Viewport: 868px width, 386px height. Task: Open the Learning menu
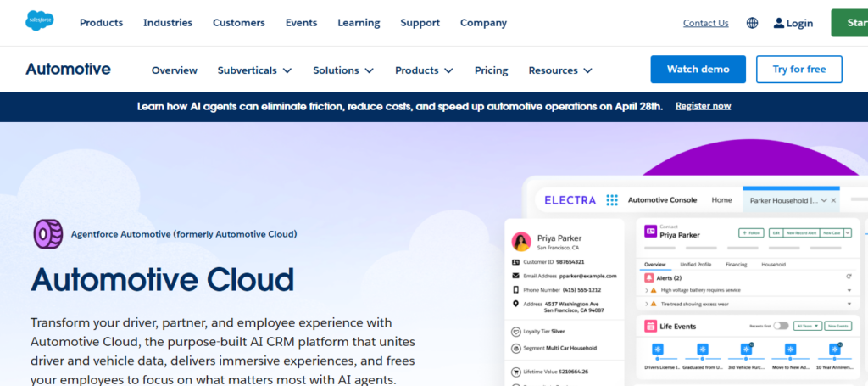pos(359,23)
